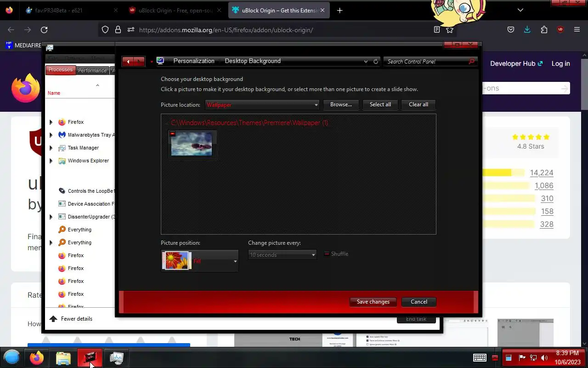Switch to Processes tab in Task Manager
This screenshot has width=588, height=368.
[x=61, y=70]
